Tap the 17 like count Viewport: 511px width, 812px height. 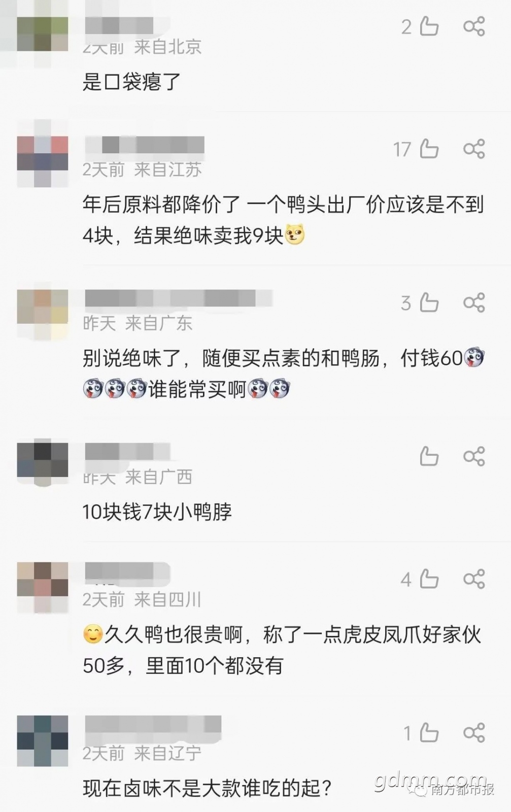click(402, 150)
